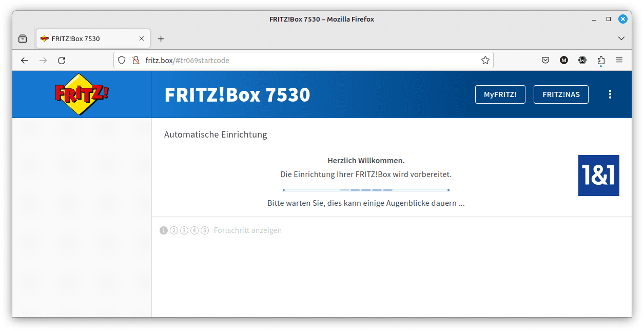Close the Firefox window
The width and height of the screenshot is (644, 331).
(x=622, y=19)
